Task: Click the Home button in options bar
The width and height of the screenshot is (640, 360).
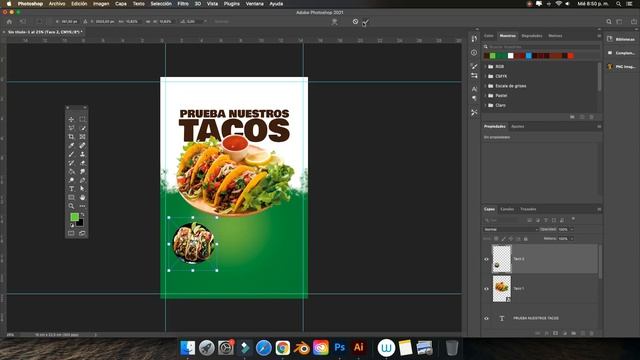Action: 9,22
